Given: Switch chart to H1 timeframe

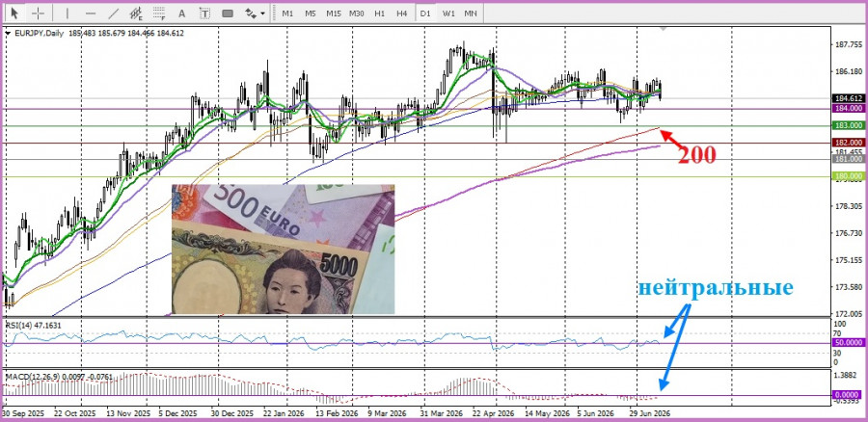Looking at the screenshot, I should click(x=379, y=13).
